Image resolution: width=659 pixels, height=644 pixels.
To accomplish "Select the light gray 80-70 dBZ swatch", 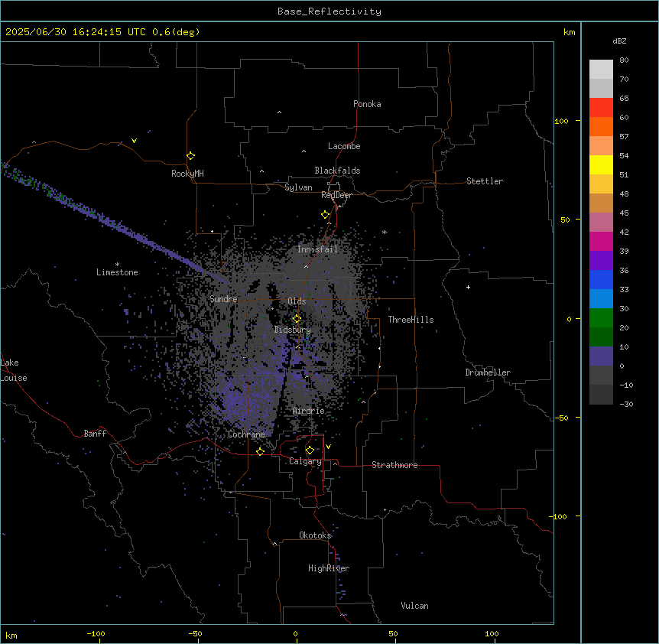I will [601, 69].
